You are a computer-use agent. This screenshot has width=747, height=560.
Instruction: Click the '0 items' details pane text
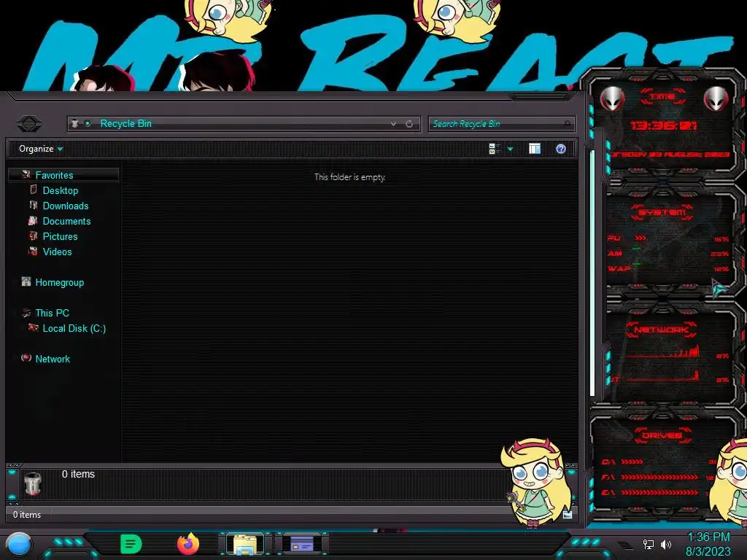pyautogui.click(x=78, y=474)
